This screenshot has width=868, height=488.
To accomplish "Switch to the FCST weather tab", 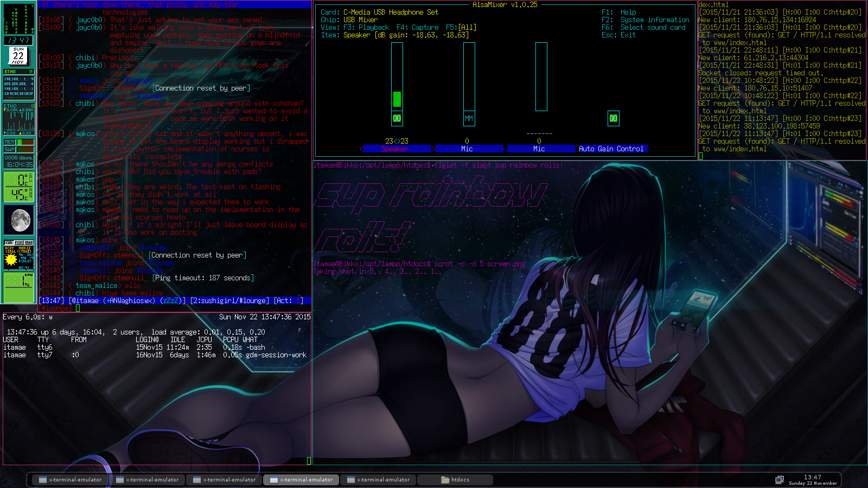I will point(19,242).
